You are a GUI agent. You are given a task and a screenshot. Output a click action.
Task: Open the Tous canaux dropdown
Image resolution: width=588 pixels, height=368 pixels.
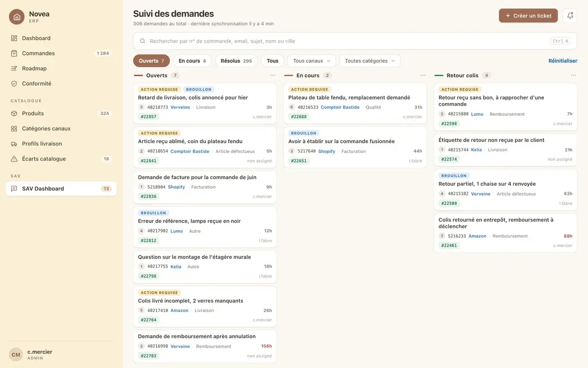click(x=312, y=61)
